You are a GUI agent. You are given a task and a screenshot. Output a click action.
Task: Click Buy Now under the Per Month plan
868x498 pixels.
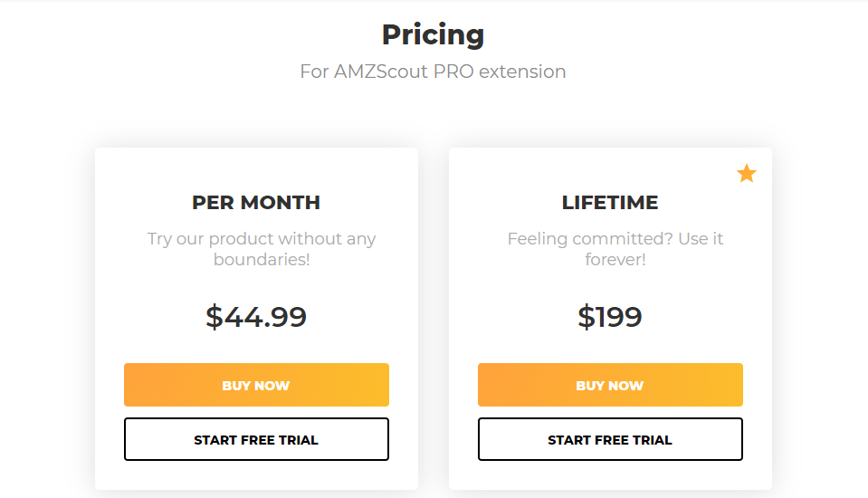pyautogui.click(x=256, y=385)
